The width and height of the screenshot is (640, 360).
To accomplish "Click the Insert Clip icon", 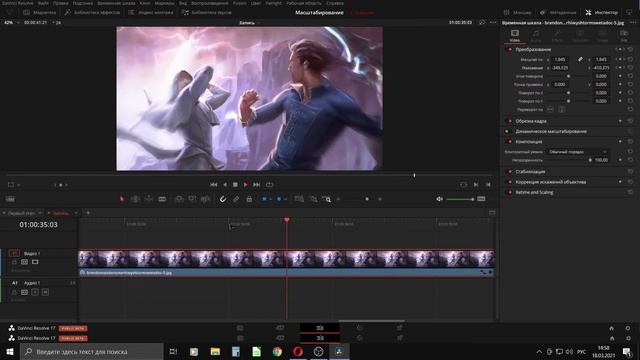I will (x=179, y=199).
